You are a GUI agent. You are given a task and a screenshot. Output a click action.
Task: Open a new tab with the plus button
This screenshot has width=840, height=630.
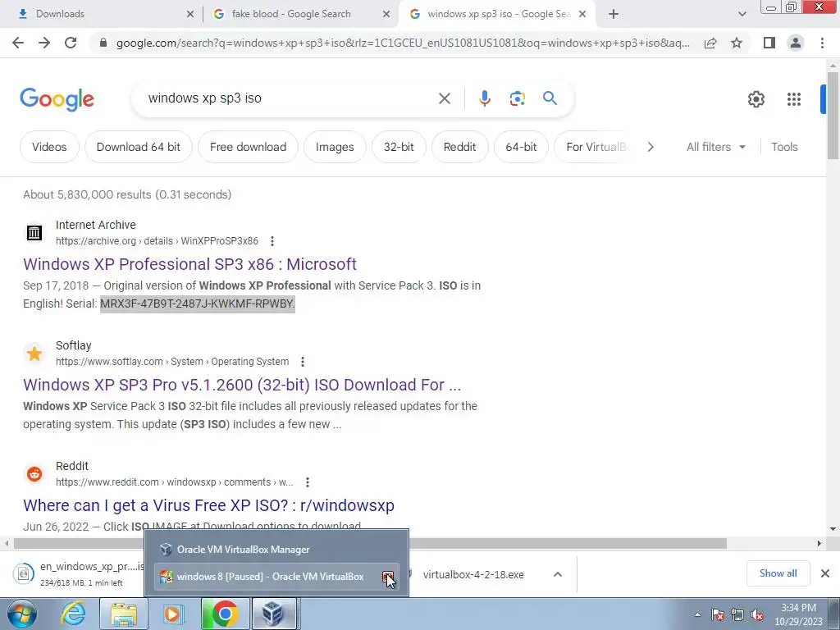(x=614, y=14)
